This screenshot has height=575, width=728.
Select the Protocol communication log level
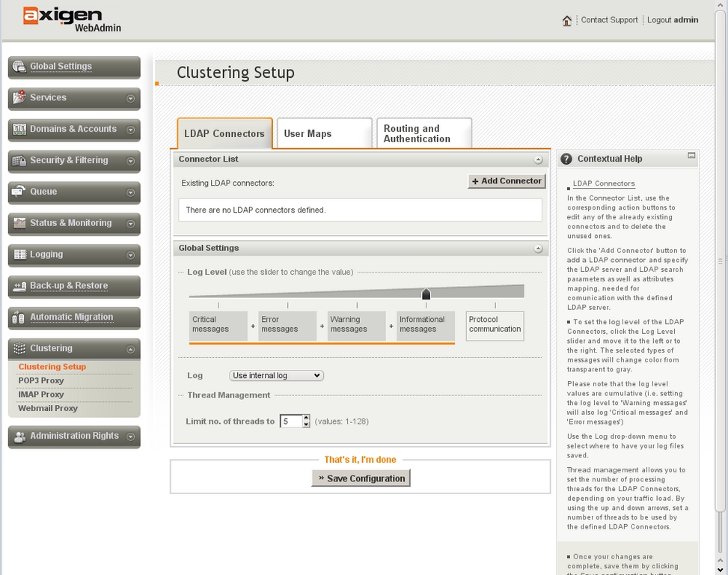[x=495, y=325]
